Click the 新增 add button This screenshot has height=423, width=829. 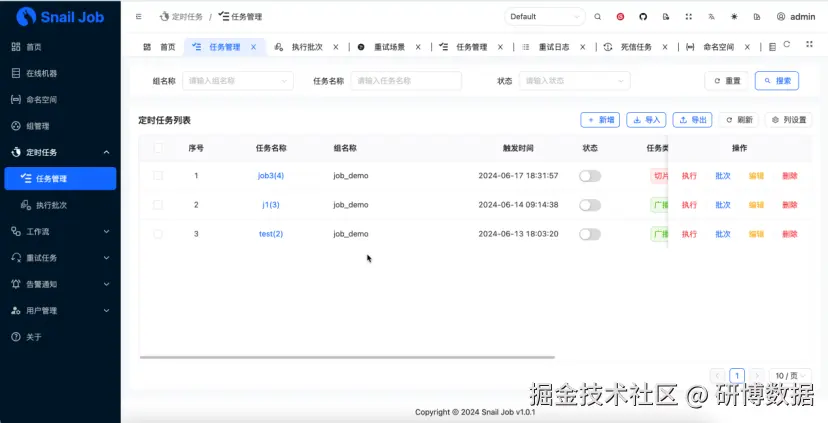pyautogui.click(x=600, y=120)
